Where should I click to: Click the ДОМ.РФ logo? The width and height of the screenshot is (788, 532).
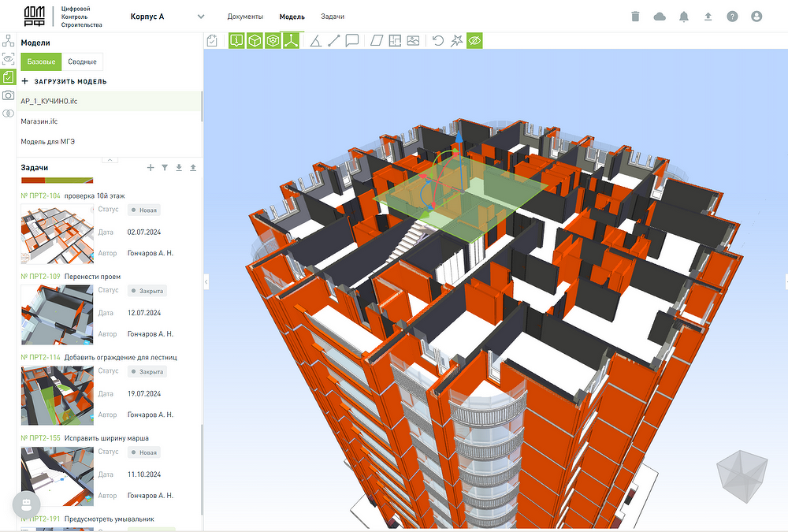coord(35,17)
